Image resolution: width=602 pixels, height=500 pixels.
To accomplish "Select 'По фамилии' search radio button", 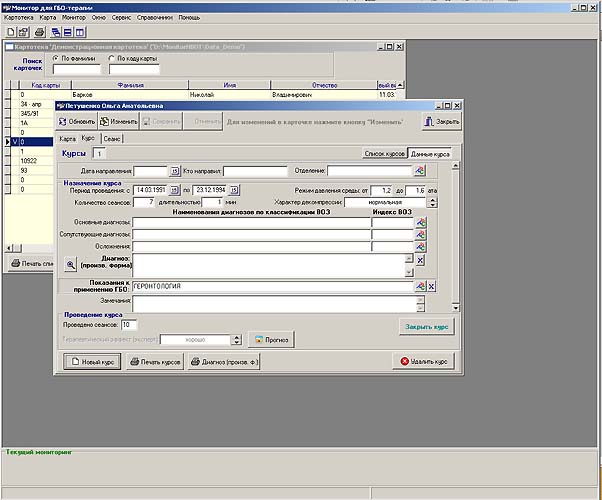I will point(56,58).
